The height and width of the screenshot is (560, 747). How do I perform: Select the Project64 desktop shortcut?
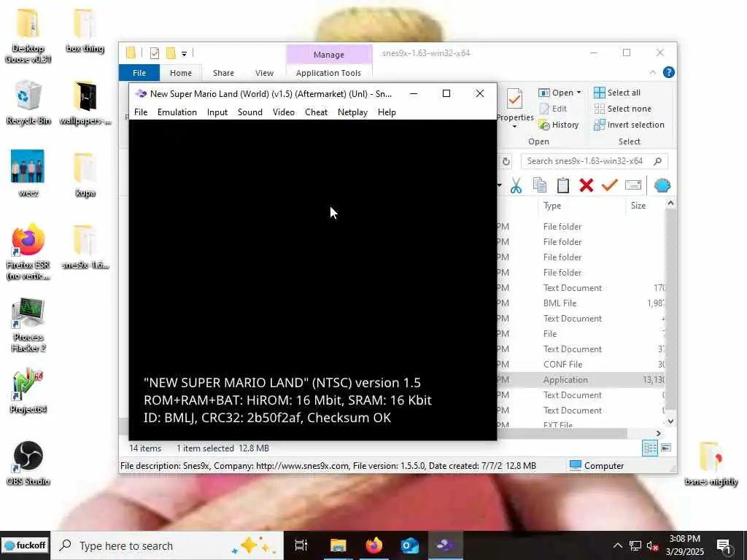(x=28, y=392)
